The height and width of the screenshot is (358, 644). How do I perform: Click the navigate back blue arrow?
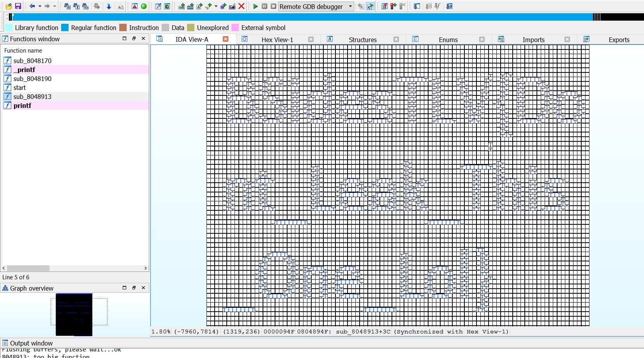pos(32,6)
